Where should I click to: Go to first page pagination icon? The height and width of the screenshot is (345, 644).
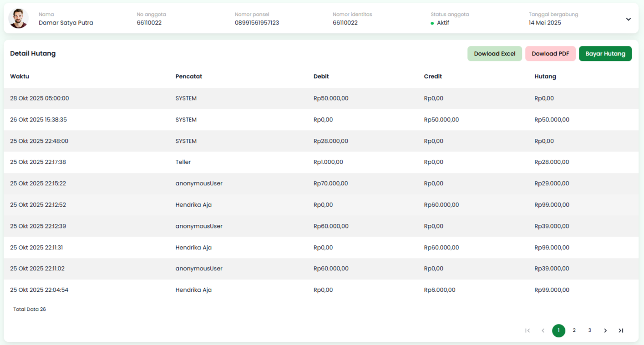[x=527, y=330]
